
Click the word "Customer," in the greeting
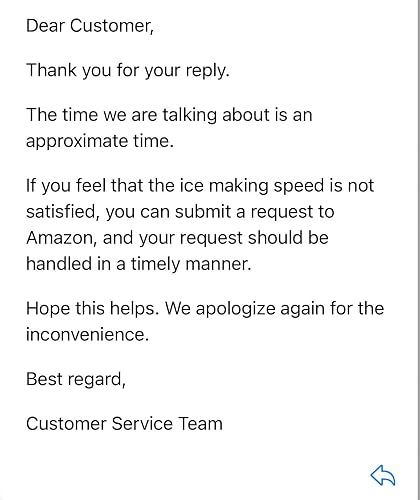(112, 26)
